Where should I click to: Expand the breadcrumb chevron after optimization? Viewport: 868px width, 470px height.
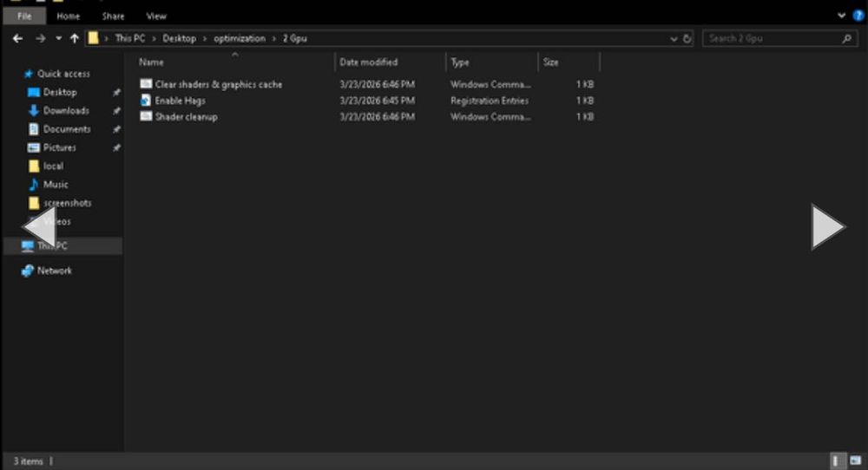(x=274, y=39)
